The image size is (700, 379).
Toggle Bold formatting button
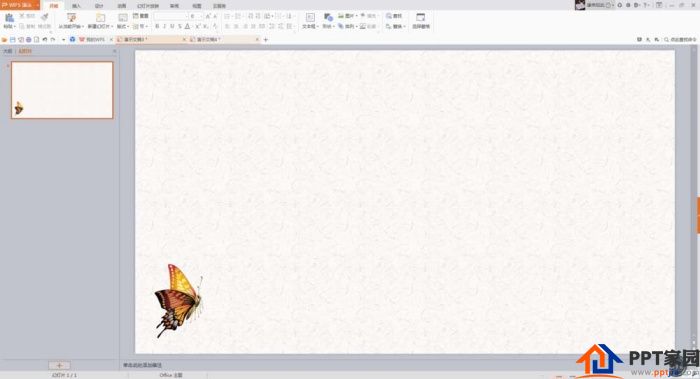(x=157, y=27)
